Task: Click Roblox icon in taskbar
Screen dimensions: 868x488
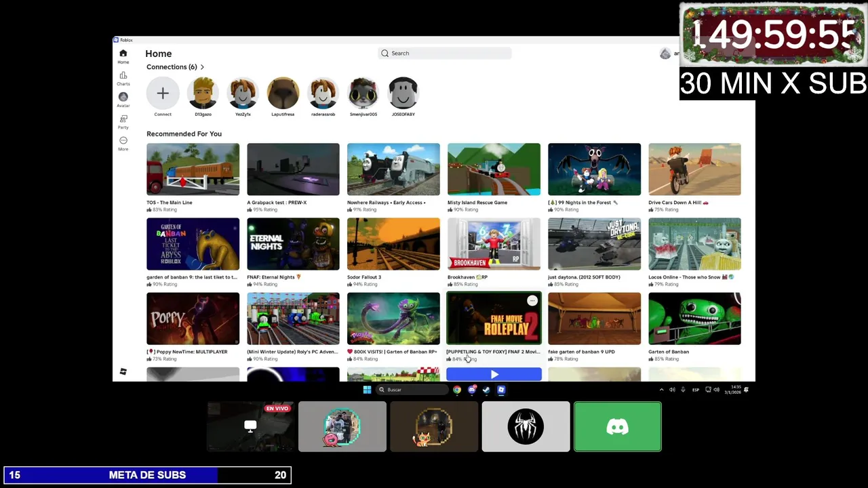Action: [x=501, y=390]
